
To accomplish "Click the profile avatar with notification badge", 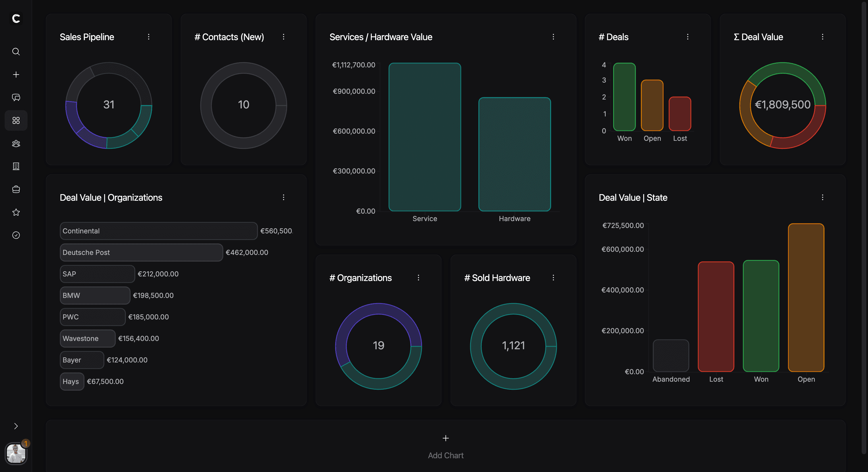I will pos(16,454).
